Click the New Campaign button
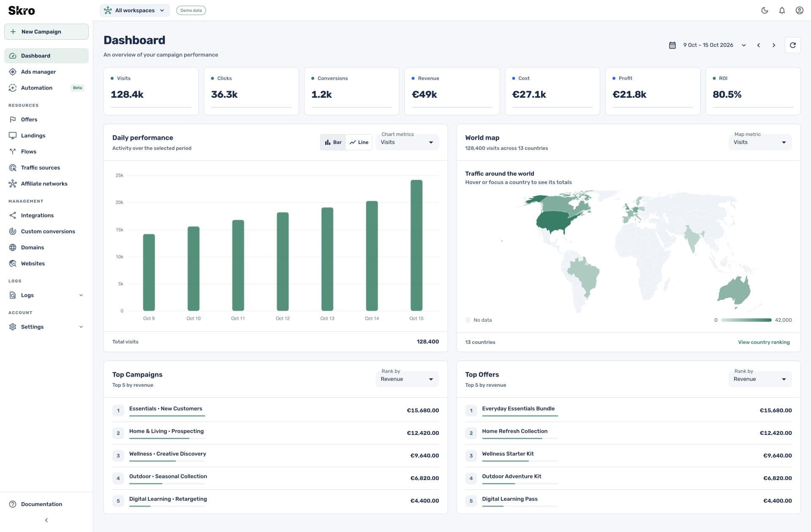811x532 pixels. click(46, 32)
